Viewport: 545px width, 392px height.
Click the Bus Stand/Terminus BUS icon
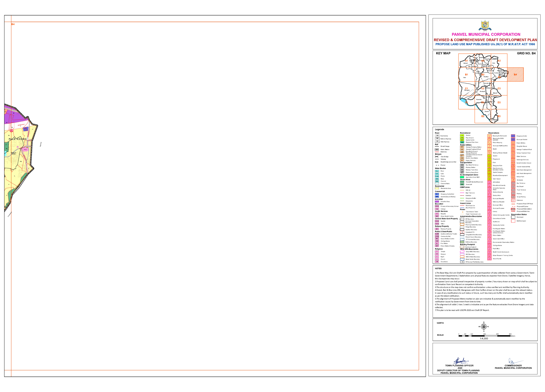[x=462, y=165]
